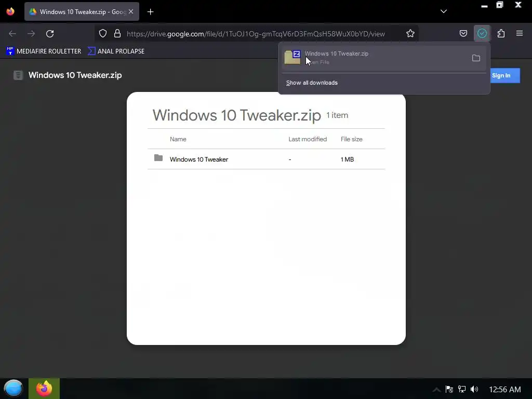Open the shield tracking protection icon
The width and height of the screenshot is (532, 399).
tap(103, 33)
